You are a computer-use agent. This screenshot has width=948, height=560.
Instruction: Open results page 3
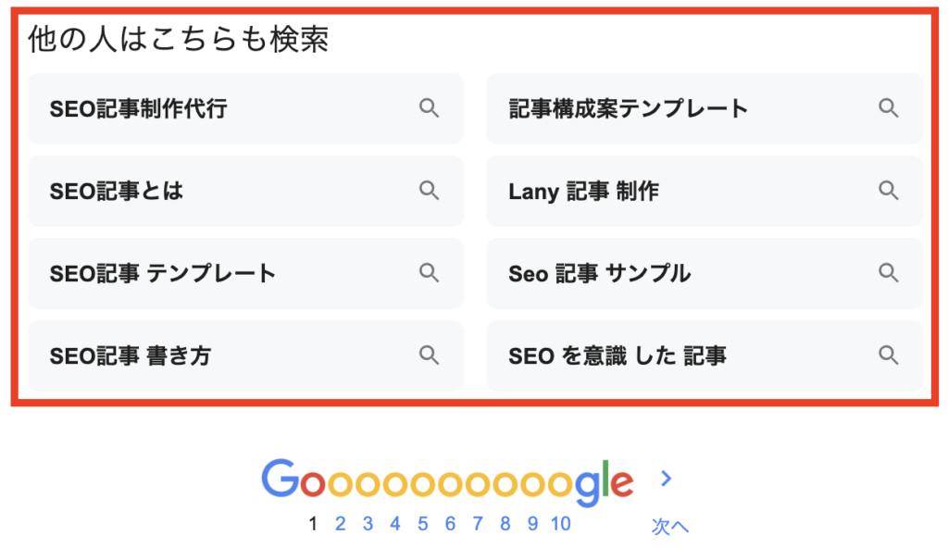click(368, 525)
